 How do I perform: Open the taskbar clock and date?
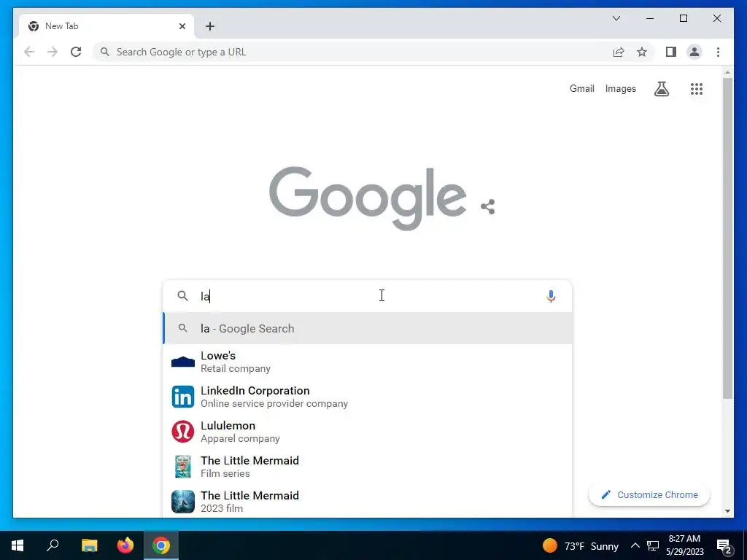tap(684, 545)
